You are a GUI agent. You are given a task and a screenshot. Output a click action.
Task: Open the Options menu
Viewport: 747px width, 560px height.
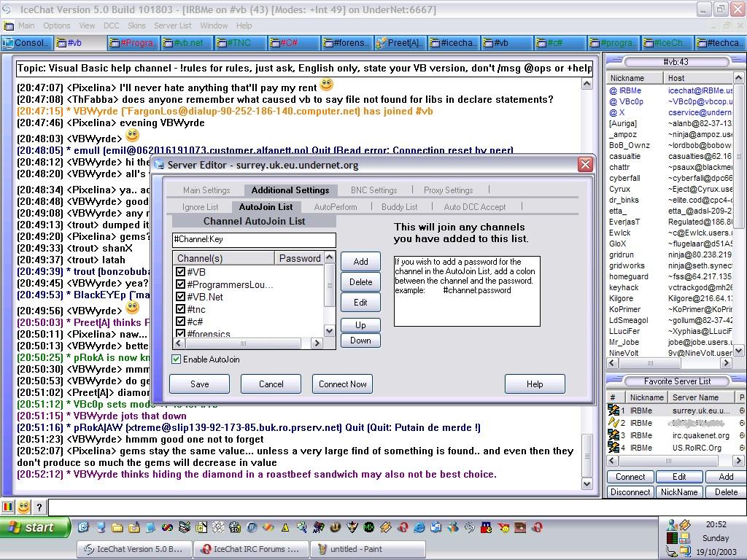[57, 26]
